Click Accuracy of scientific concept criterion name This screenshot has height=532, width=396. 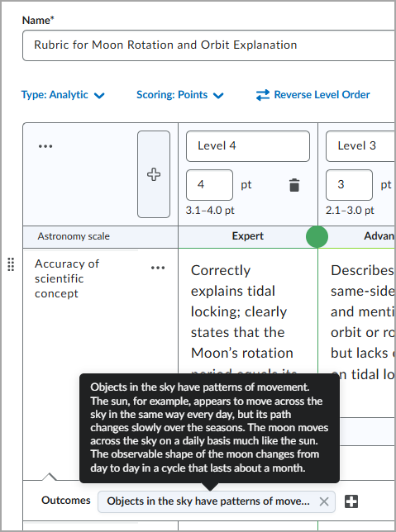67,278
